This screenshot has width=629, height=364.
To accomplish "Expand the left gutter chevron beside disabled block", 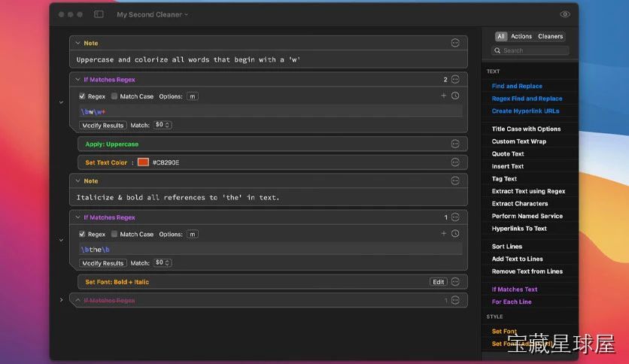I will [x=62, y=300].
